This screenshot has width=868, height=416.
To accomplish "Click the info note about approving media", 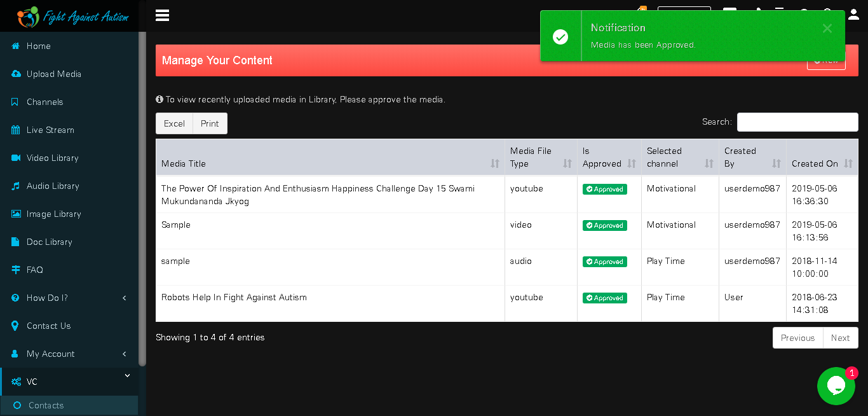I will point(301,99).
